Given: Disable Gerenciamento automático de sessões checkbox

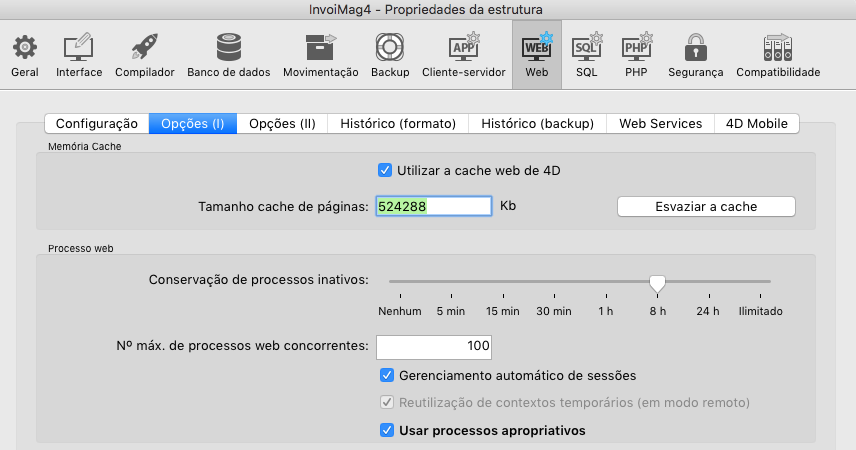Looking at the screenshot, I should pyautogui.click(x=387, y=376).
